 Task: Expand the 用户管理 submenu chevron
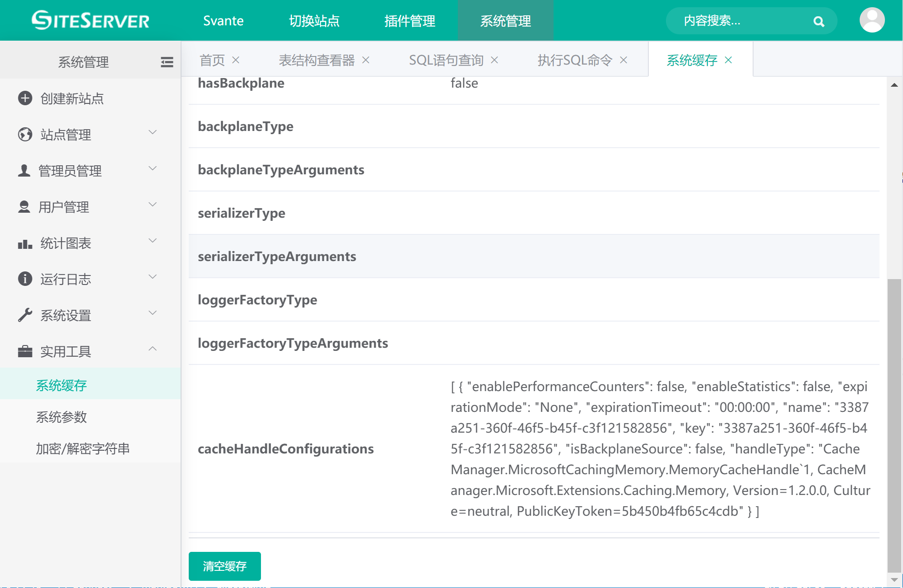point(153,205)
